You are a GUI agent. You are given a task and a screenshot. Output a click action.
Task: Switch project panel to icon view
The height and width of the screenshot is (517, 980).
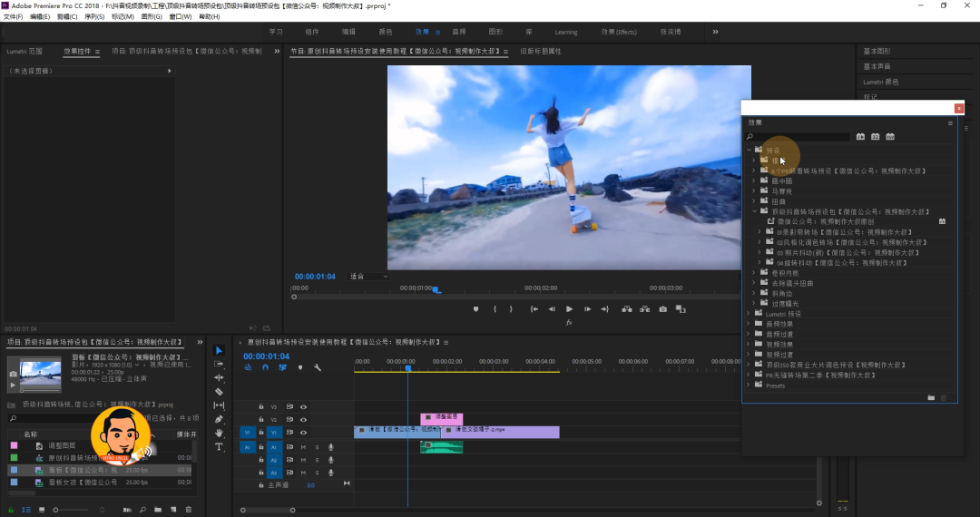[x=41, y=510]
